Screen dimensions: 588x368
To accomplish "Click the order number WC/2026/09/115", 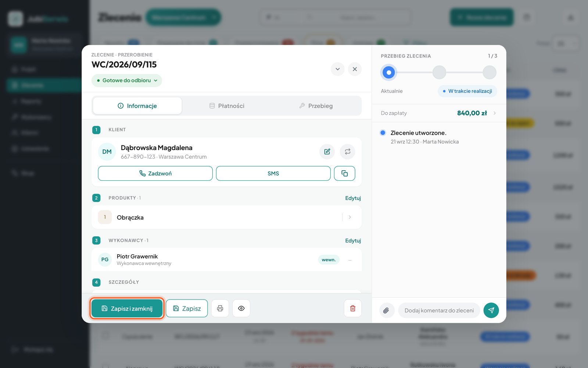I will coord(124,65).
